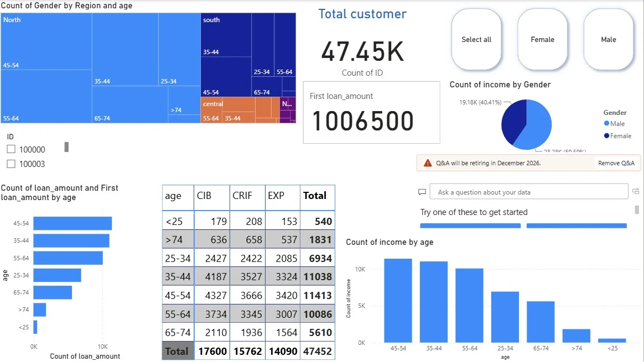The height and width of the screenshot is (362, 644).
Task: Click the Q&A convert icon beside question box
Action: (635, 191)
